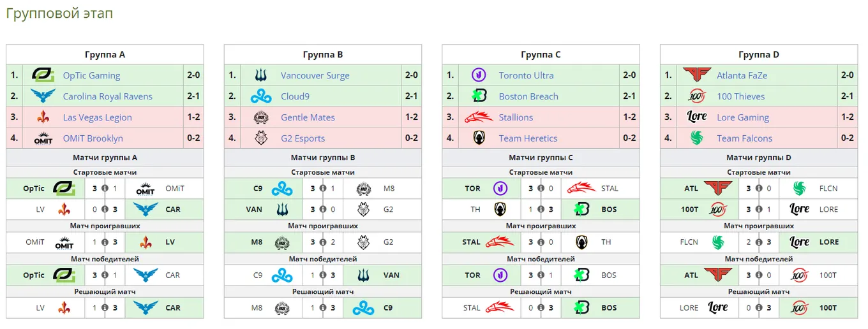Open match info icon for STAL vs TH losers match
868x329 pixels.
point(541,242)
